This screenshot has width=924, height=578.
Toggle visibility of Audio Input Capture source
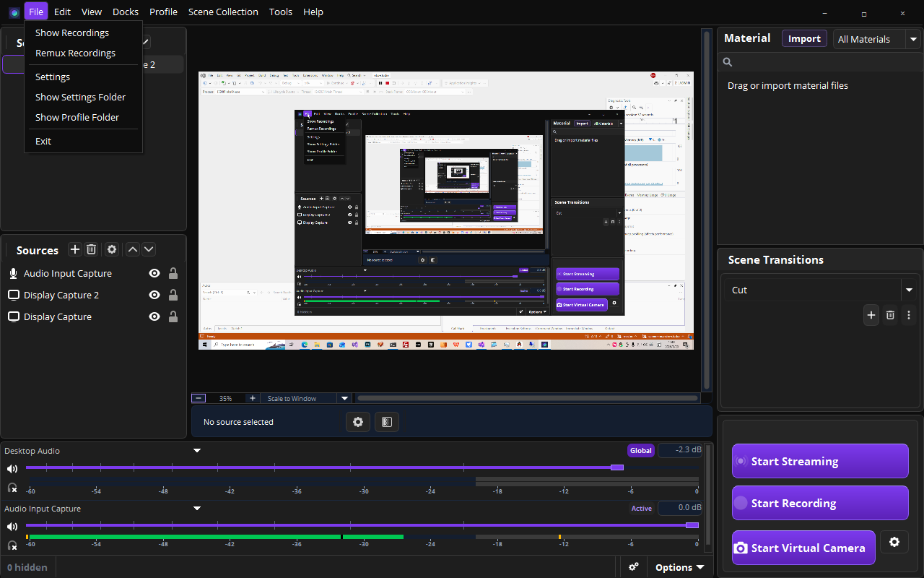[x=154, y=273]
